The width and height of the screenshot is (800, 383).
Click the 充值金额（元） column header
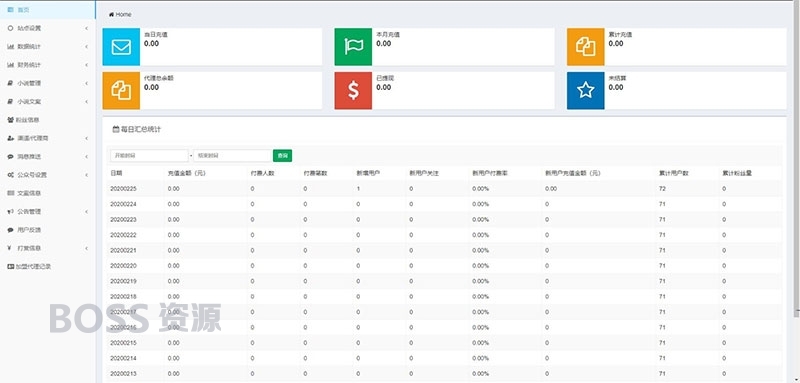pos(187,173)
